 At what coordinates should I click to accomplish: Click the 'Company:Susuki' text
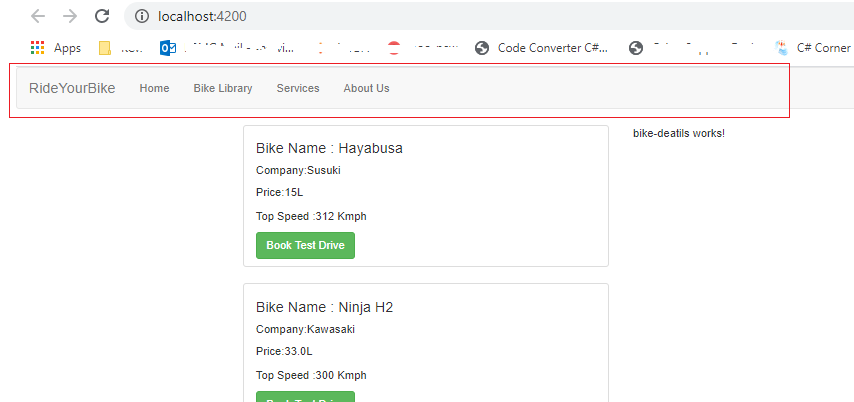coord(298,170)
